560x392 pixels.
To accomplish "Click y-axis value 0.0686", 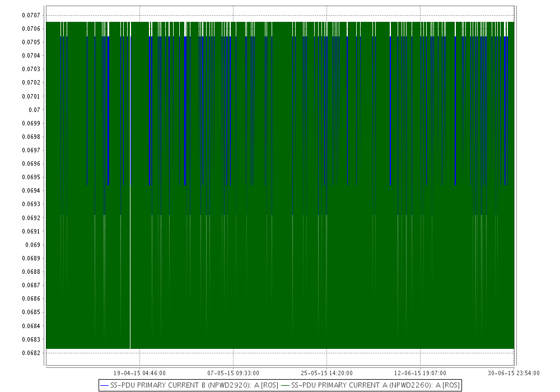I will click(31, 298).
